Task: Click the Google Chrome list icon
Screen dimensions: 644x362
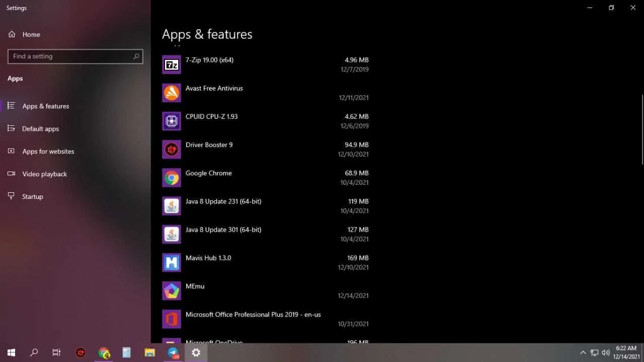Action: [172, 177]
